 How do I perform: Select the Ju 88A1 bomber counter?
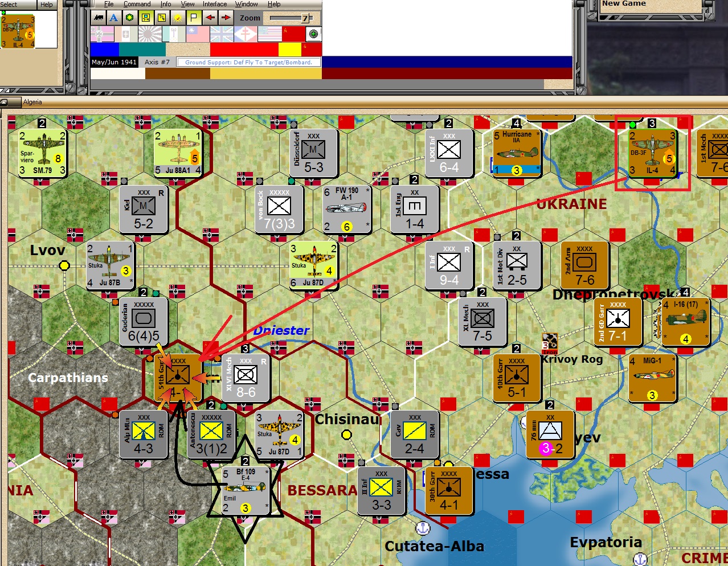click(178, 153)
